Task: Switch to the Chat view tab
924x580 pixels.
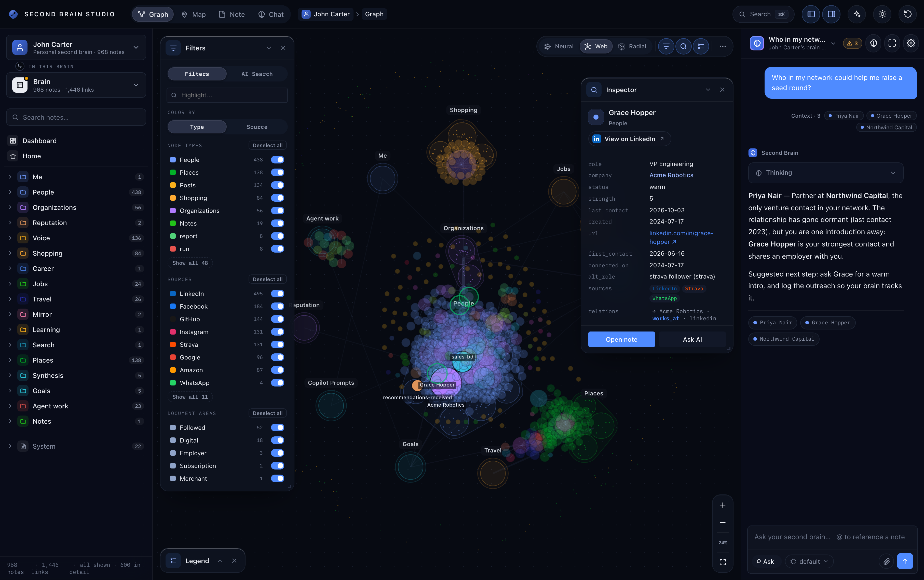Action: click(271, 14)
